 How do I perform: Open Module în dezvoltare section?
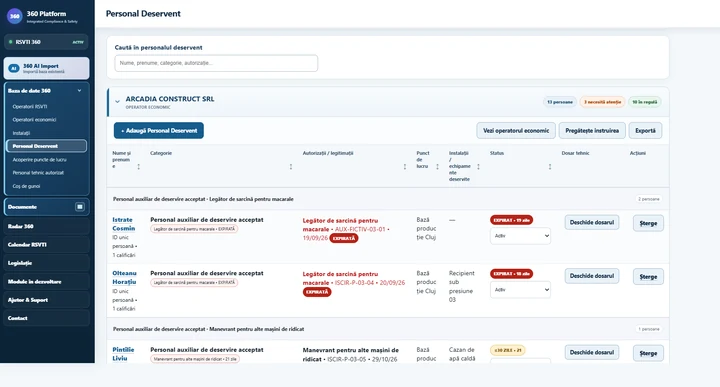46,281
